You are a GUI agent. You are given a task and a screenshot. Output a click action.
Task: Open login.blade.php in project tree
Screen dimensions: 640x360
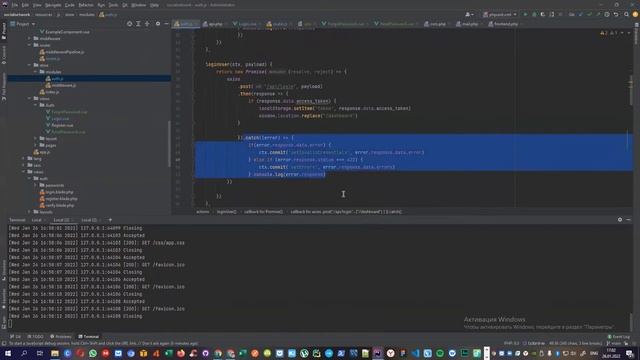(59, 192)
